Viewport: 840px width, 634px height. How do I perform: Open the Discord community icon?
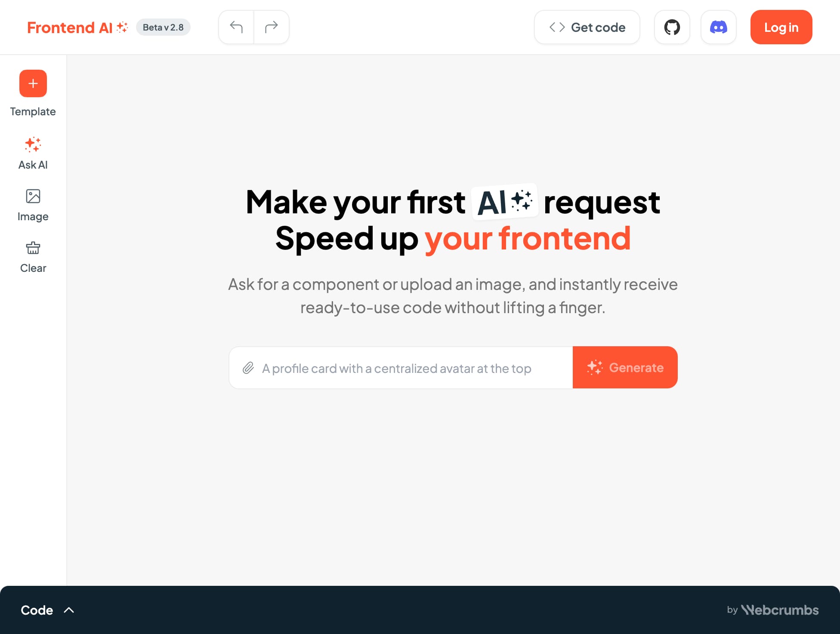pyautogui.click(x=719, y=27)
